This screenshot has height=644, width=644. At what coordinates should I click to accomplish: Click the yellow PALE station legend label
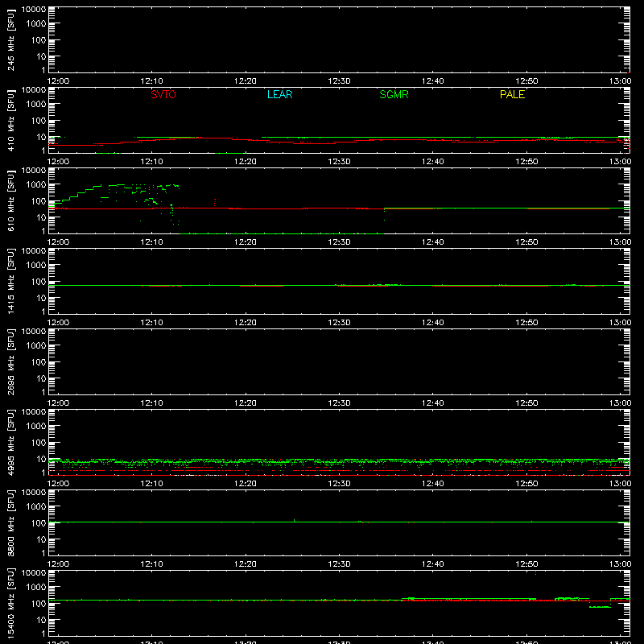pos(512,94)
